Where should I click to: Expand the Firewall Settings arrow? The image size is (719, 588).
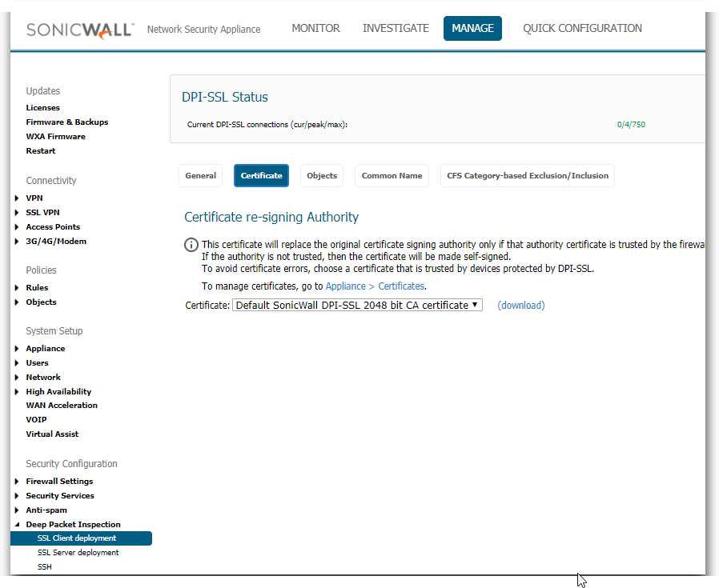point(17,482)
